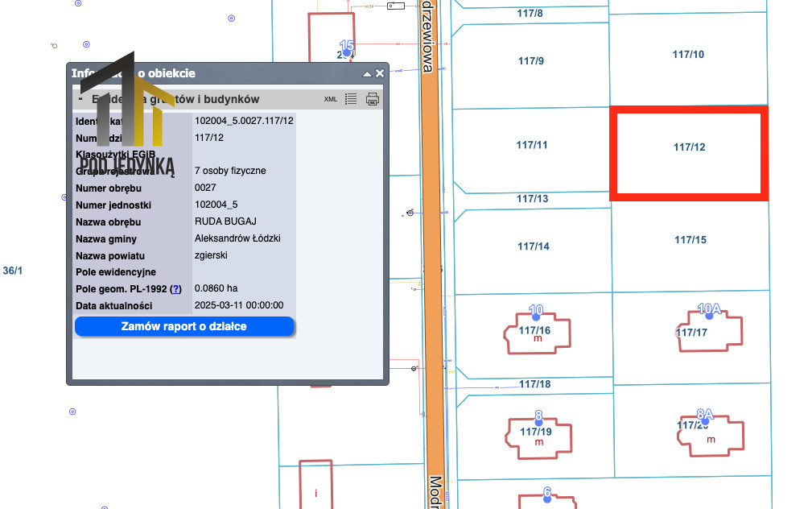The height and width of the screenshot is (509, 812).
Task: Click the building on parcel 117/19
Action: coord(538,438)
